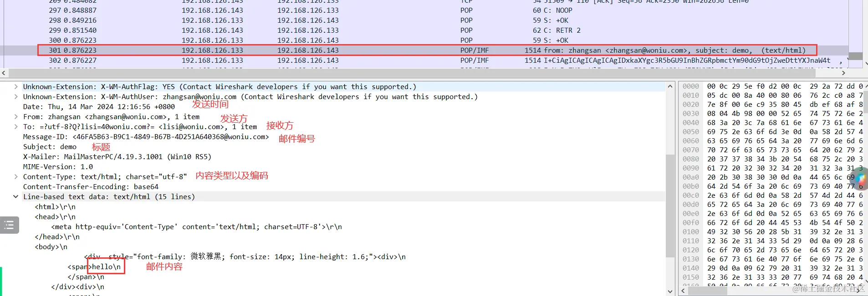
Task: Click packet list vertical scrollbar thumb
Action: 856,56
